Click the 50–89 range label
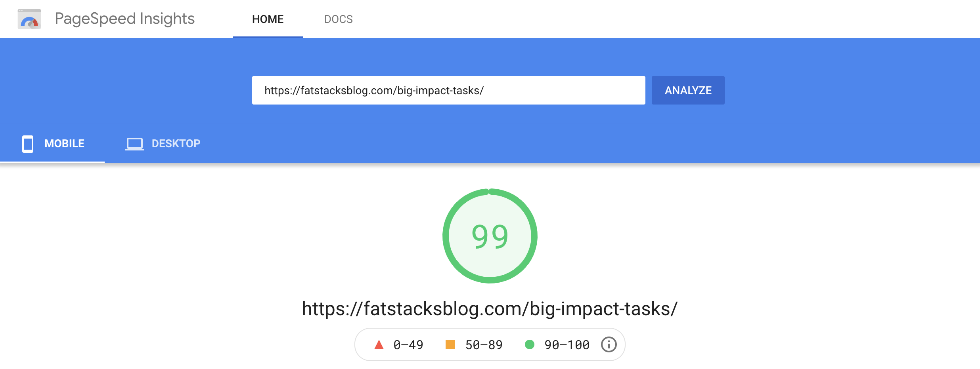This screenshot has height=369, width=980. coord(484,345)
